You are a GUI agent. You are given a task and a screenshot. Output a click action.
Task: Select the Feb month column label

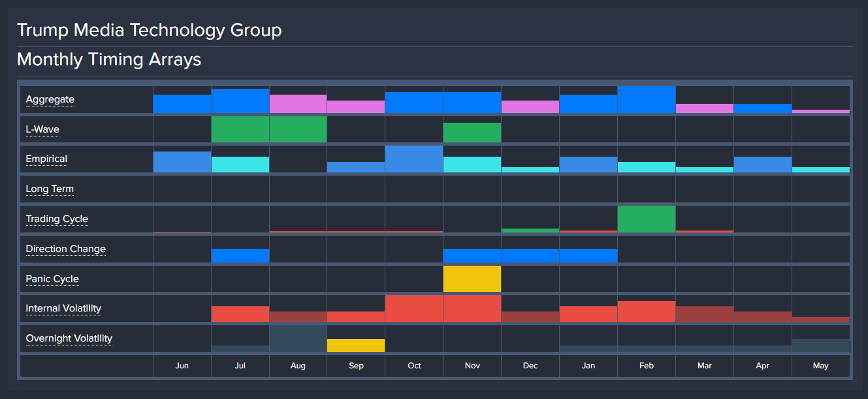(x=647, y=366)
